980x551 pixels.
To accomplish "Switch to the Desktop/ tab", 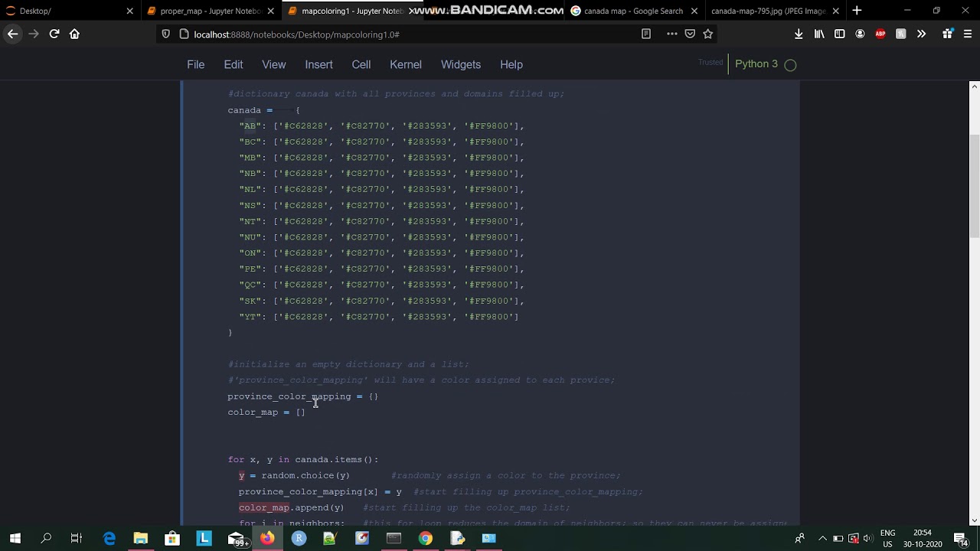I will tap(69, 11).
